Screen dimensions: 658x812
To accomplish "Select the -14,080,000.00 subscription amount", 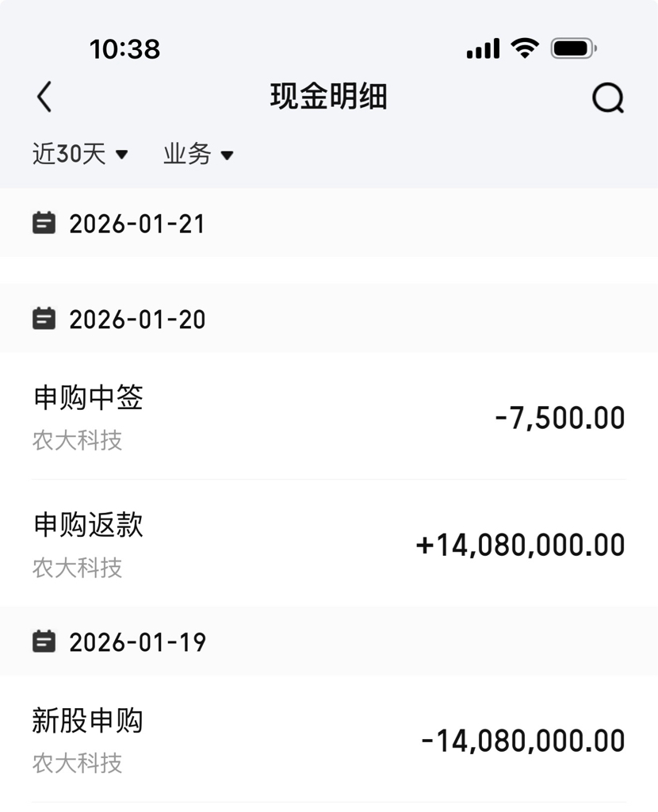I will click(523, 741).
